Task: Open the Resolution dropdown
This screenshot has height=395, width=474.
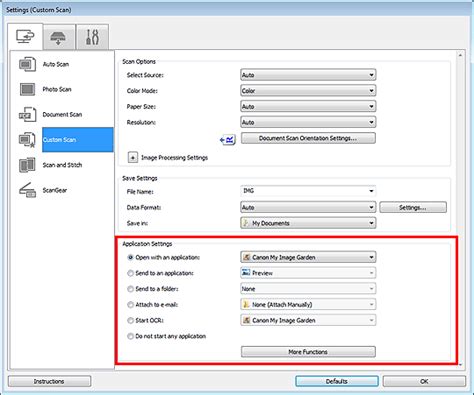Action: 308,122
